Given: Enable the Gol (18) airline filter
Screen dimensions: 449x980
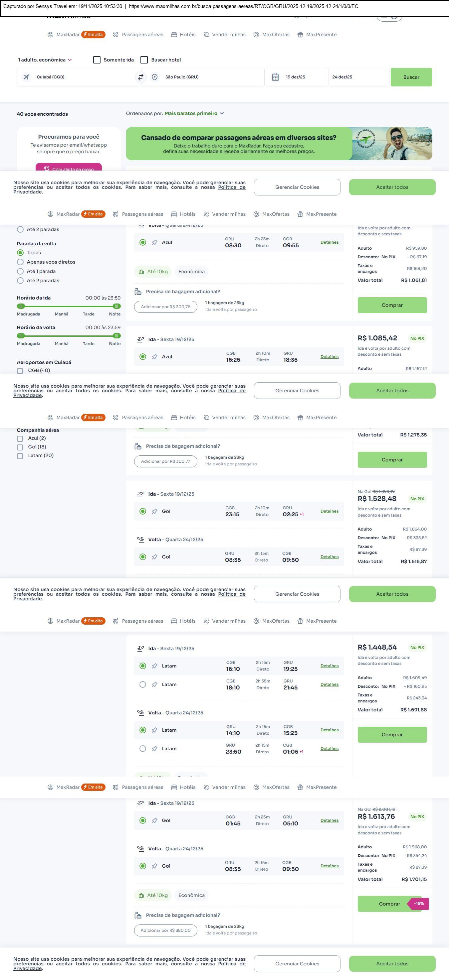Looking at the screenshot, I should point(20,447).
